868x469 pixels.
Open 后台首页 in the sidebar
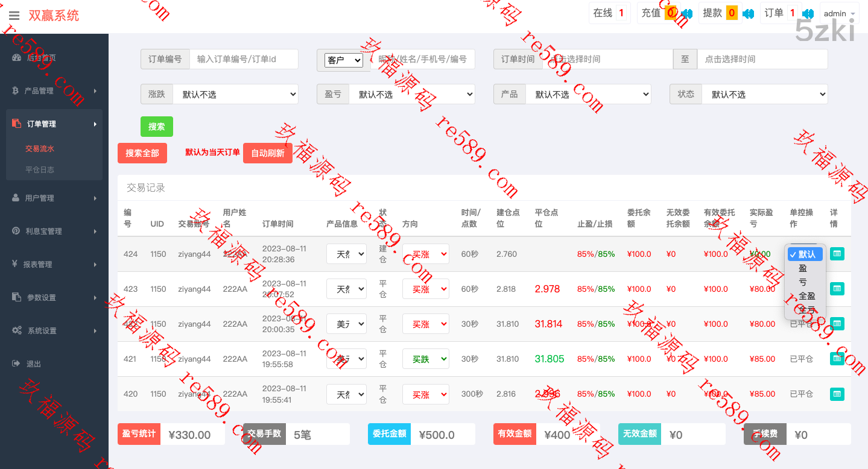pos(41,58)
